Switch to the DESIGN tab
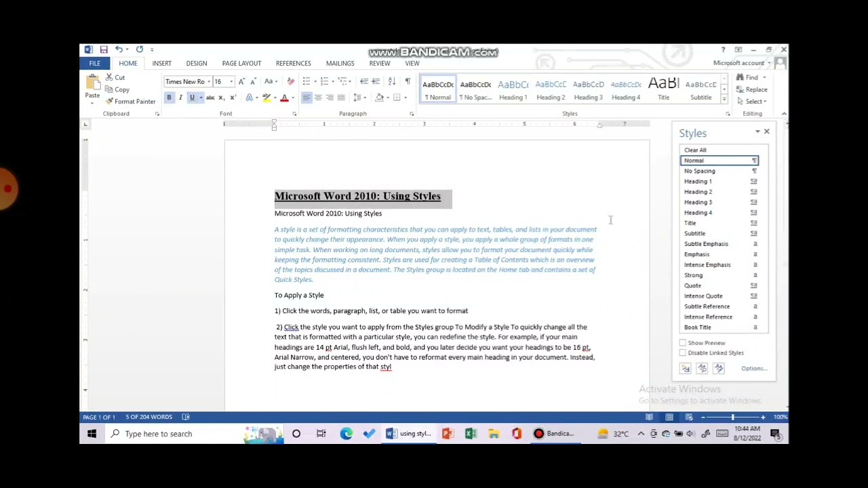Screen dimensions: 868x488 click(197, 64)
